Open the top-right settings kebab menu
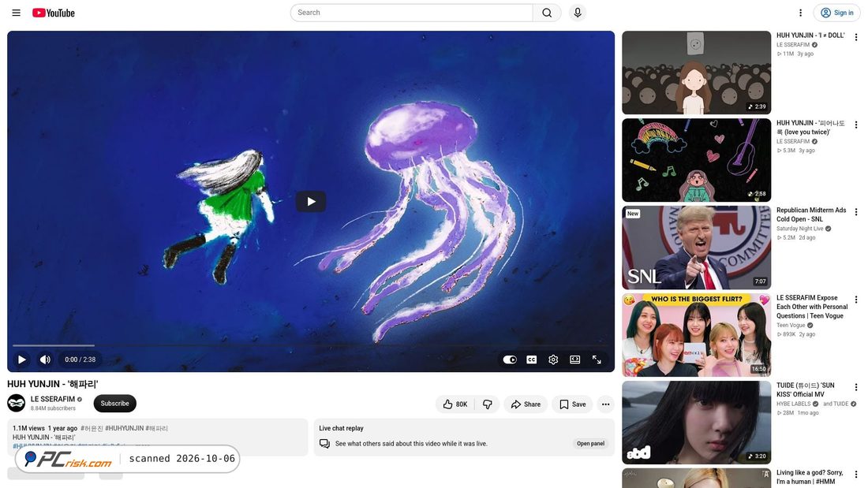 (x=800, y=13)
